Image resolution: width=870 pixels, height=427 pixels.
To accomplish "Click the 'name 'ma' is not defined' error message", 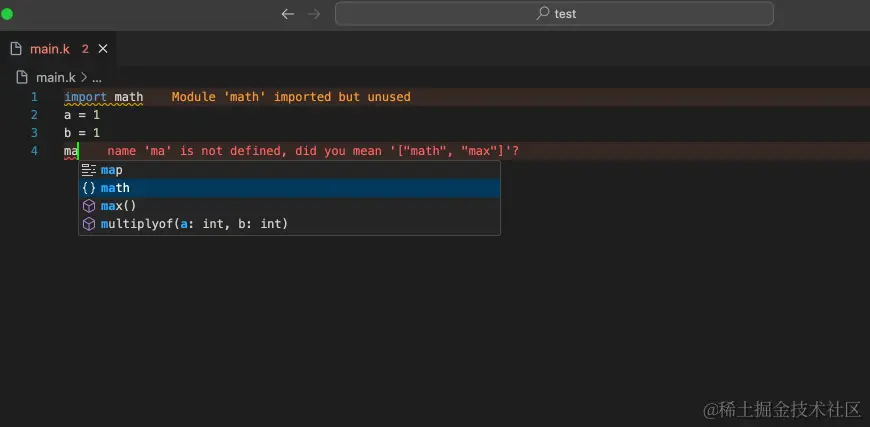I will click(x=313, y=151).
